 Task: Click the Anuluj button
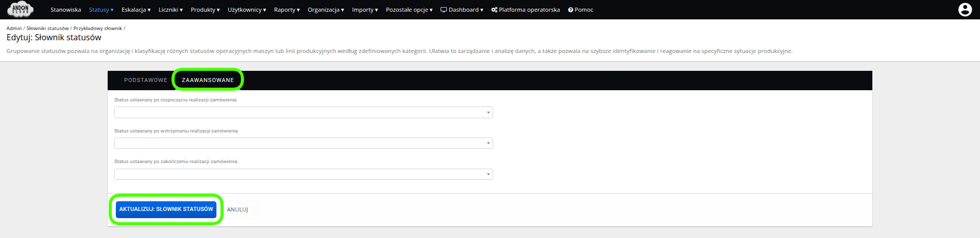237,209
